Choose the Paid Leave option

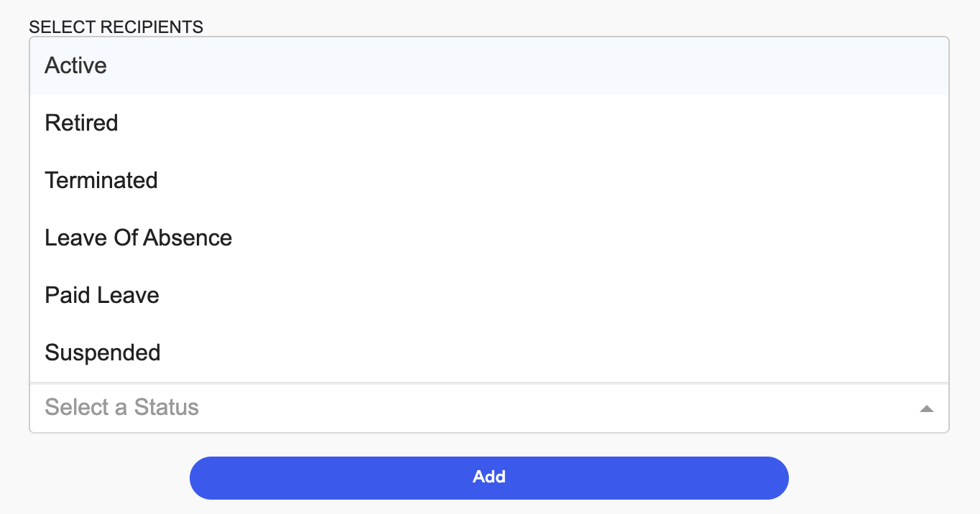click(102, 295)
